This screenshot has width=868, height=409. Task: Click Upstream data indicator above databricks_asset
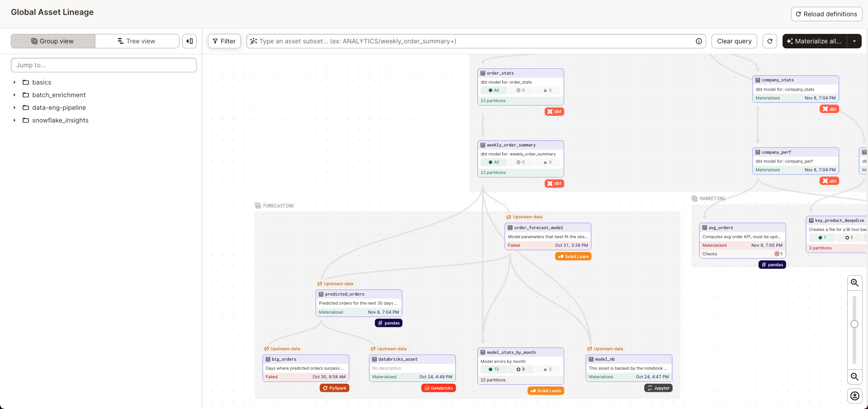click(389, 349)
